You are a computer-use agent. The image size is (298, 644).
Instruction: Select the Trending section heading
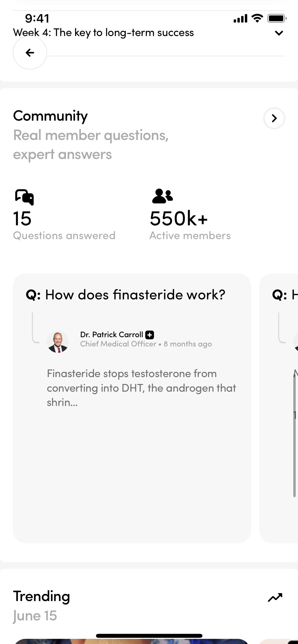point(42,596)
